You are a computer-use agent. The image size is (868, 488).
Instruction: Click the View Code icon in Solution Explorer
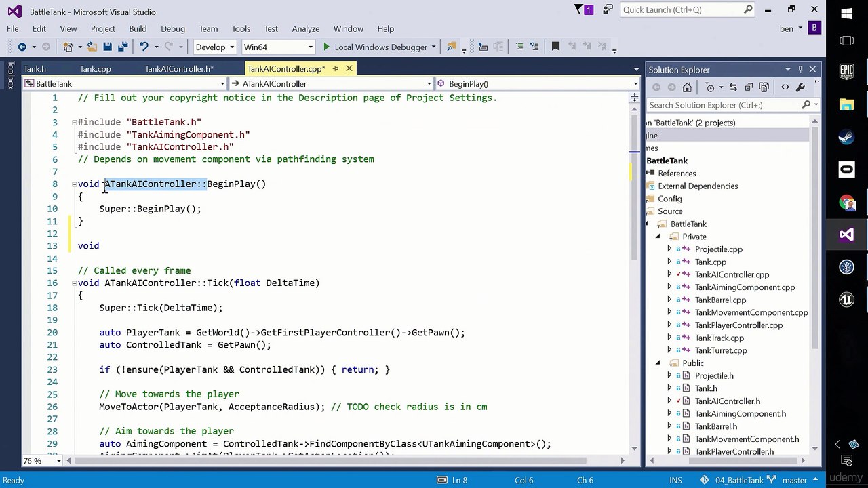(785, 87)
